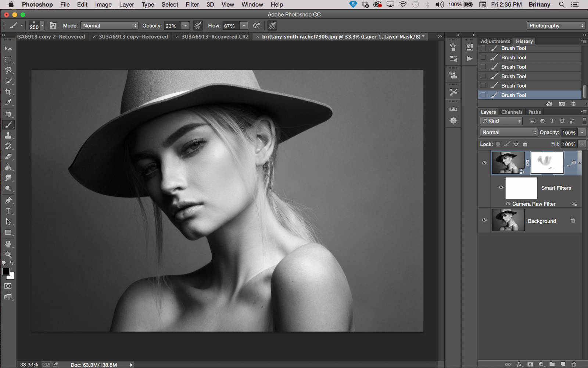Open the Filter menu
This screenshot has width=588, height=368.
point(192,4)
